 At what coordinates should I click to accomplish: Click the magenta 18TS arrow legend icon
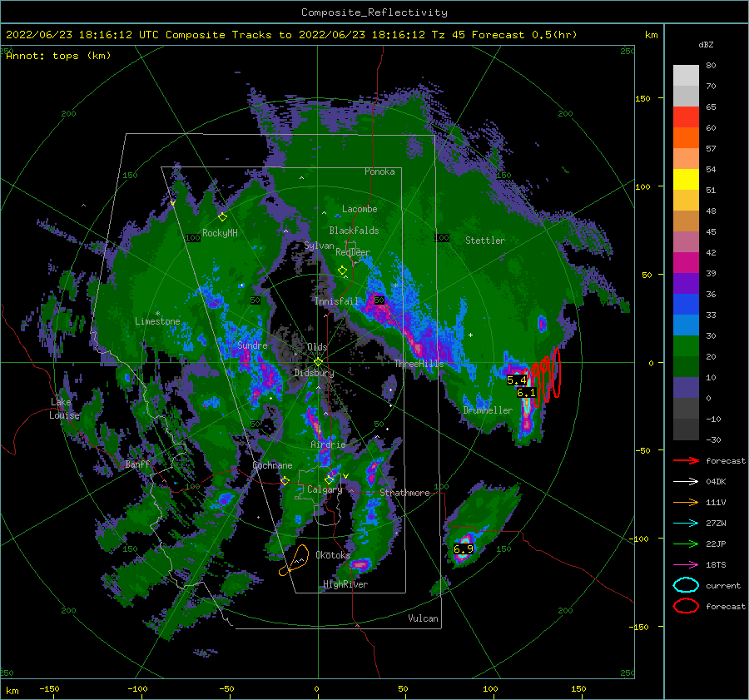click(x=686, y=565)
